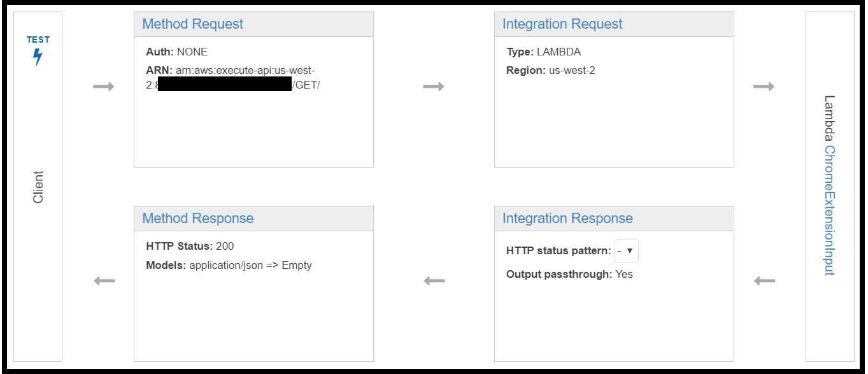Click the TEST lightning bolt icon
The image size is (868, 374).
38,57
